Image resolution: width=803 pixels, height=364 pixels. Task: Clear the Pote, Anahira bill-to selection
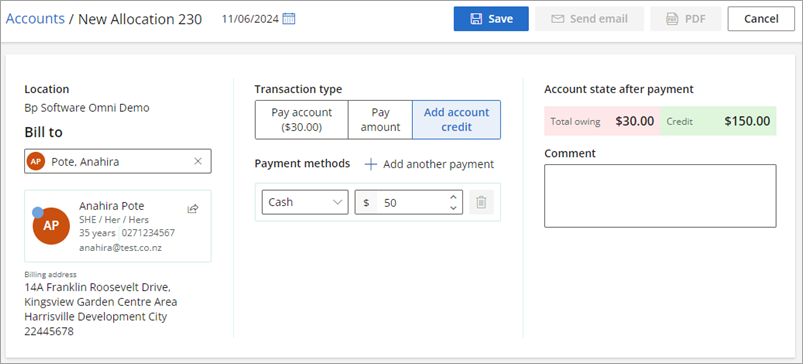click(198, 162)
